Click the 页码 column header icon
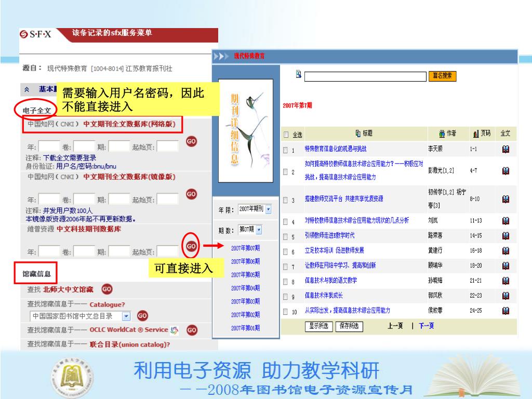Screen dimensions: 532x399 point(476,134)
